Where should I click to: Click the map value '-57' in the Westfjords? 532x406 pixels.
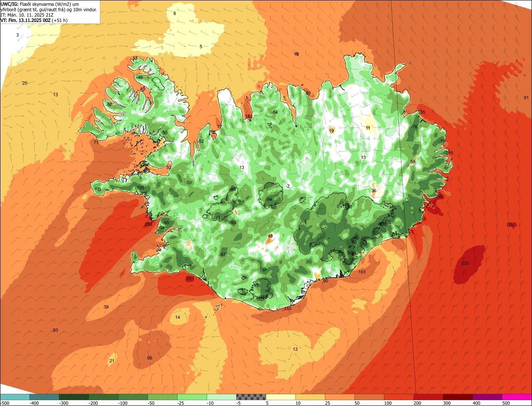[108, 105]
